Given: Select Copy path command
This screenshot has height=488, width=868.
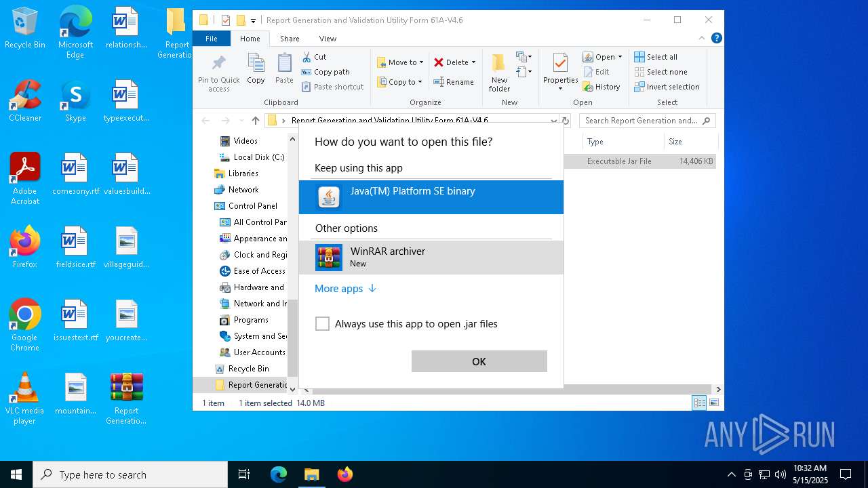Looking at the screenshot, I should (325, 72).
